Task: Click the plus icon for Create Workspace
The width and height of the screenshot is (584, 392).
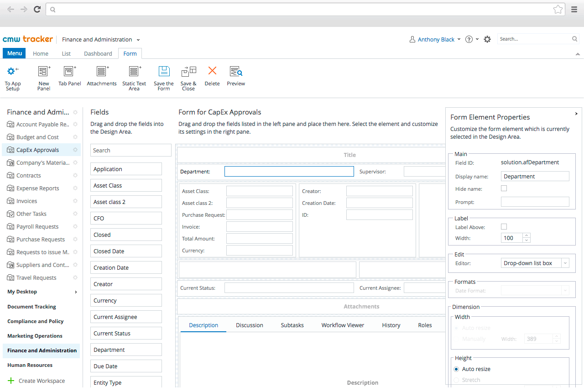Action: (11, 381)
